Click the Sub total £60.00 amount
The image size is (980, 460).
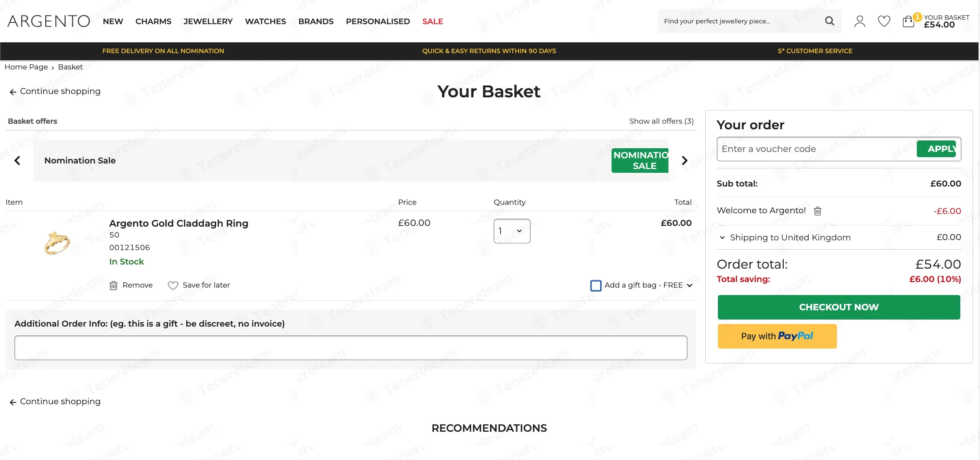click(x=946, y=184)
